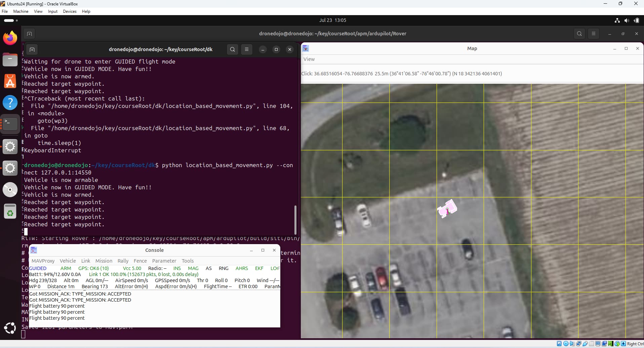Click the Vcc 5.00 indicator
This screenshot has height=348, width=644.
pos(132,268)
